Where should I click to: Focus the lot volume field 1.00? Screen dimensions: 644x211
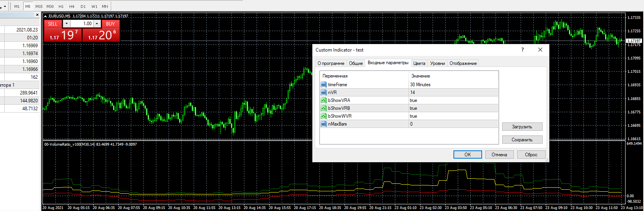[x=82, y=24]
